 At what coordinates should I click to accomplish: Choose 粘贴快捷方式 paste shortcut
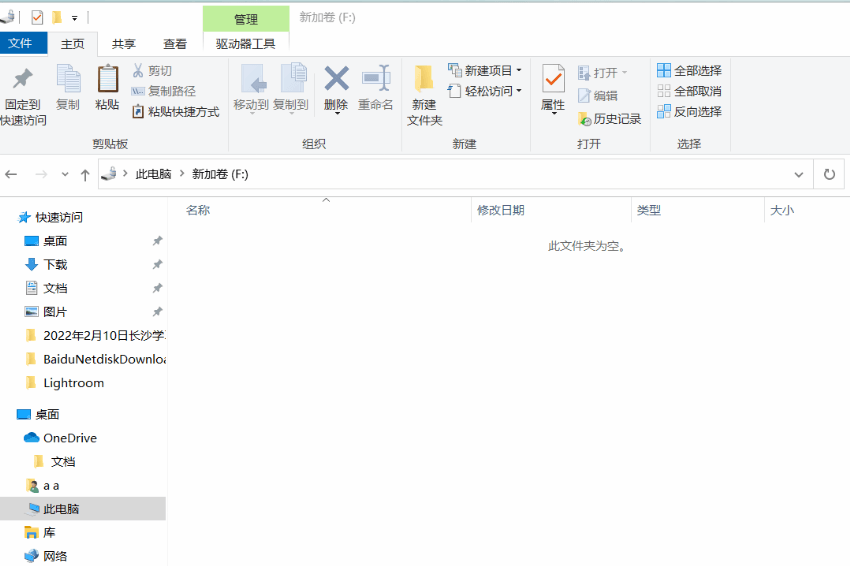pos(176,112)
